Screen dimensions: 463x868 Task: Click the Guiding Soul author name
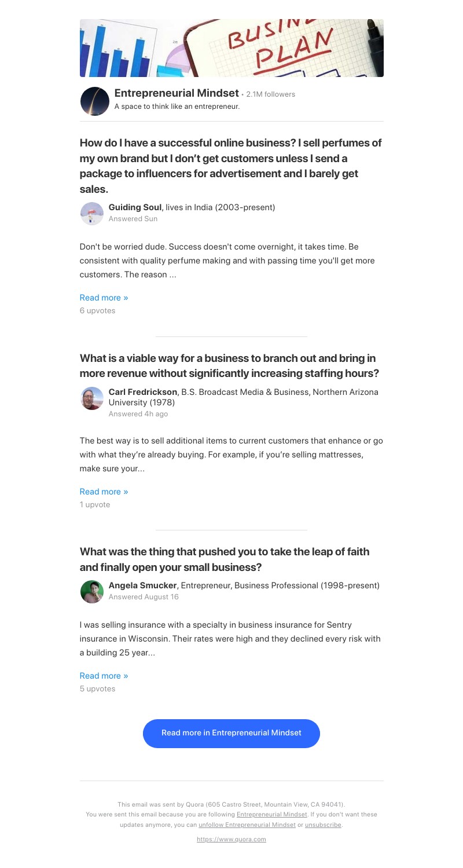(x=135, y=207)
